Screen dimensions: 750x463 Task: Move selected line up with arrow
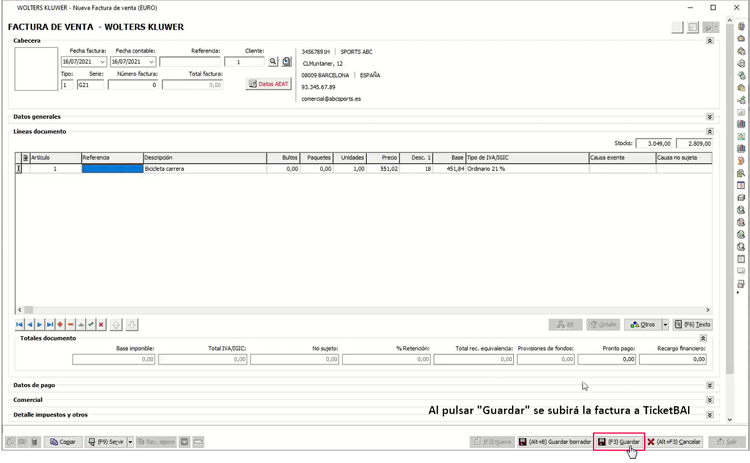coord(116,325)
